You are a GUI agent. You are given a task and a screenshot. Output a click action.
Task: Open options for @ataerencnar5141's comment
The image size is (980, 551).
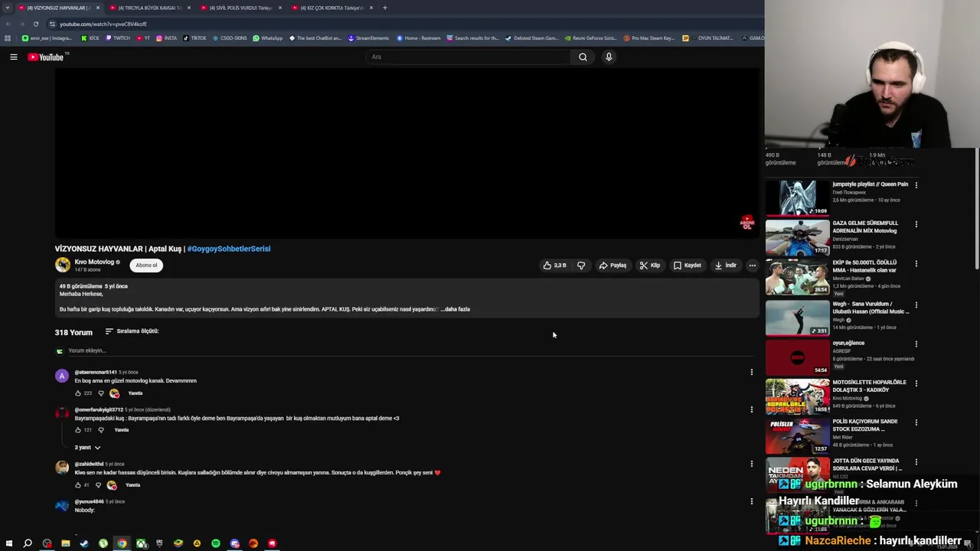point(752,372)
